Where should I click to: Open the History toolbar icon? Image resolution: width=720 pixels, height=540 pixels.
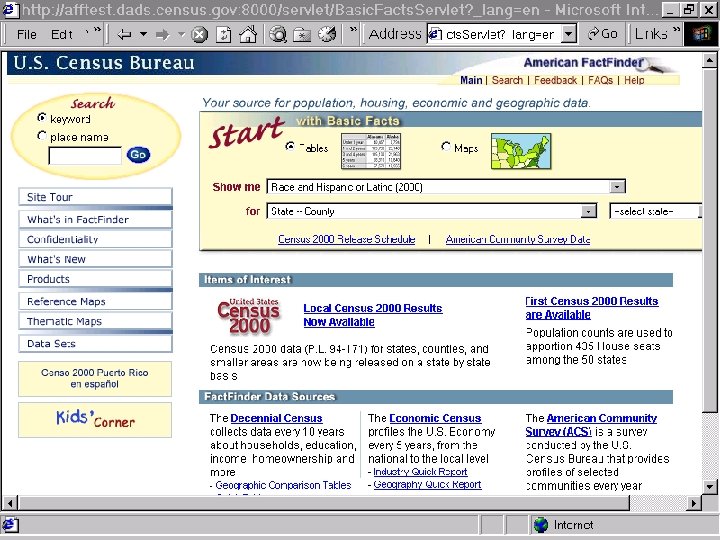327,34
